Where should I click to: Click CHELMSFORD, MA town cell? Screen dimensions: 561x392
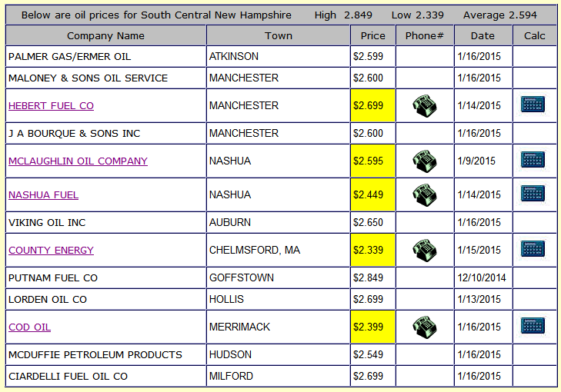click(x=278, y=250)
